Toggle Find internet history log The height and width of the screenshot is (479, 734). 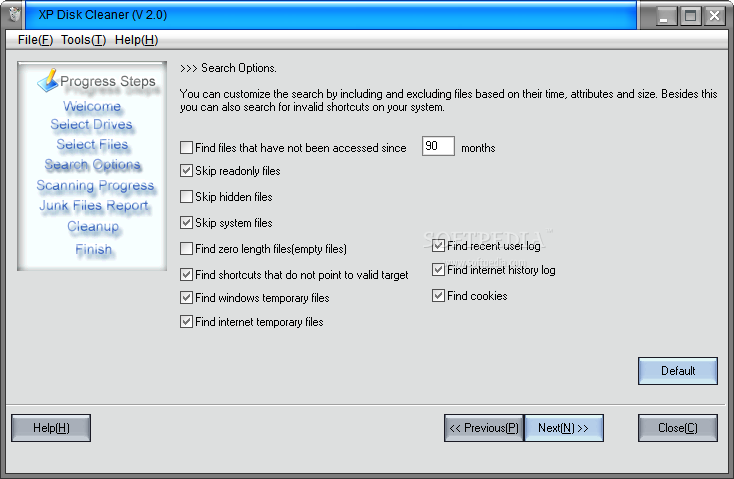[x=438, y=269]
